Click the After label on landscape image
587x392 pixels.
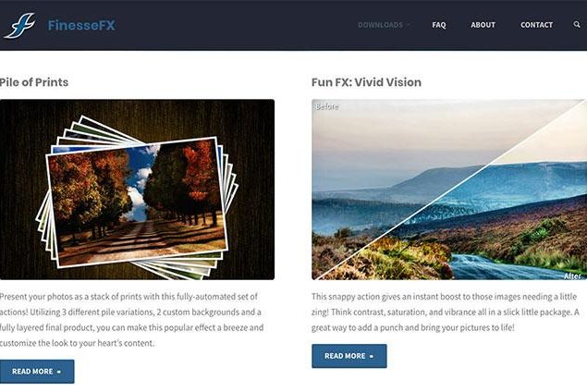[572, 276]
